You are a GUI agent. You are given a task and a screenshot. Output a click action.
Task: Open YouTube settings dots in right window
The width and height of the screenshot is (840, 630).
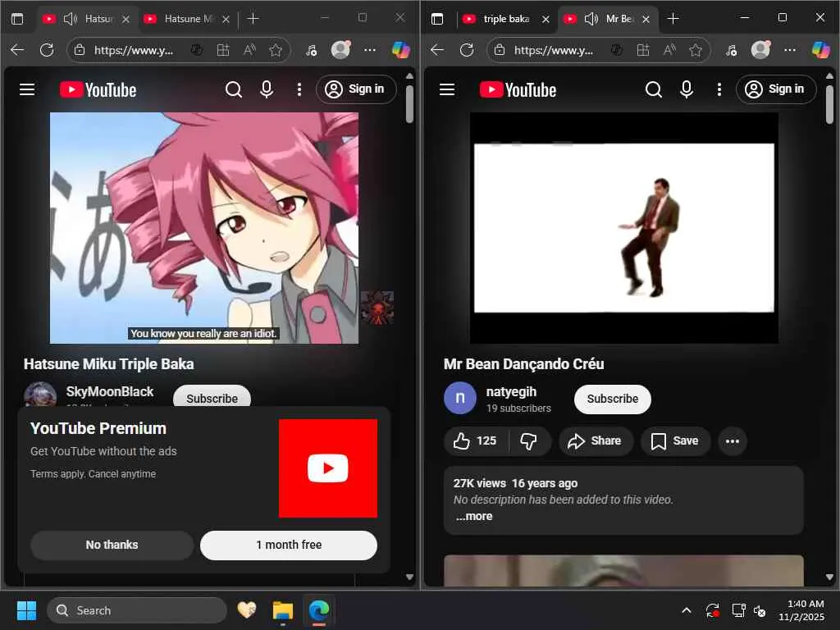click(x=719, y=89)
